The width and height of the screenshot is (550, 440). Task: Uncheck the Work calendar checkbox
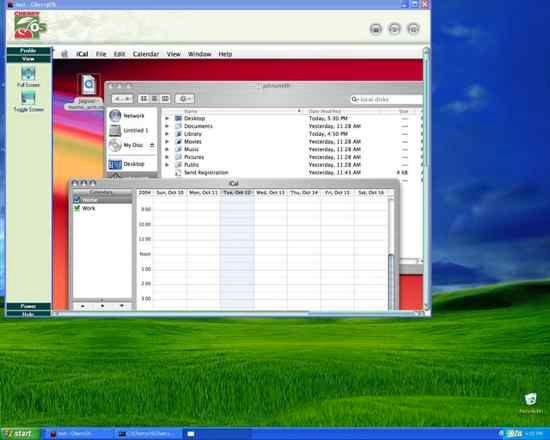pyautogui.click(x=77, y=208)
